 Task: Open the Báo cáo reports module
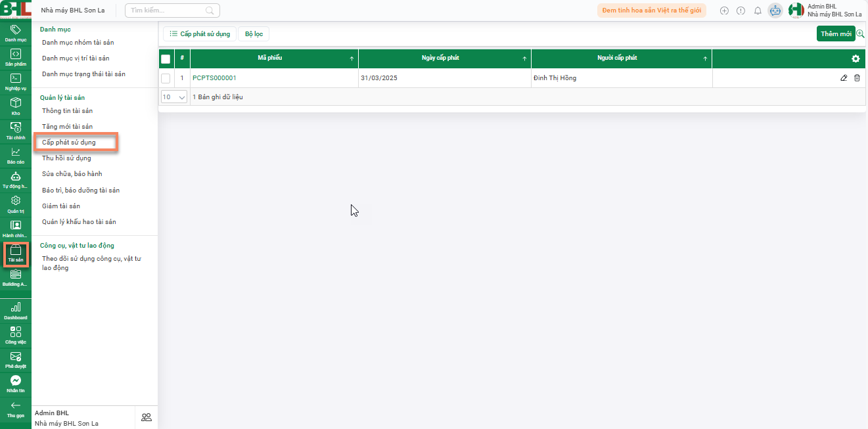point(16,154)
